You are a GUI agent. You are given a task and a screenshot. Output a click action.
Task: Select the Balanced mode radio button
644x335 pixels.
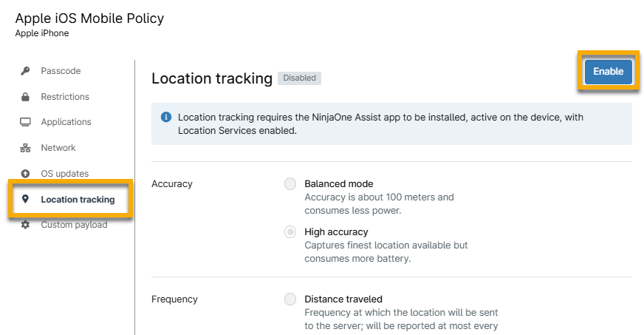290,184
